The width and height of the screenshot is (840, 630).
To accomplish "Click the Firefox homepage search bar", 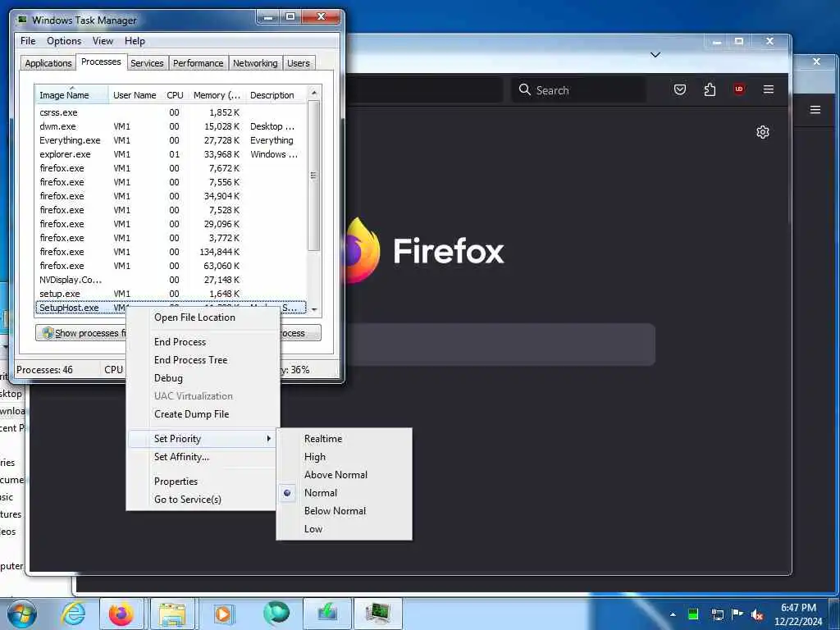I will click(500, 345).
